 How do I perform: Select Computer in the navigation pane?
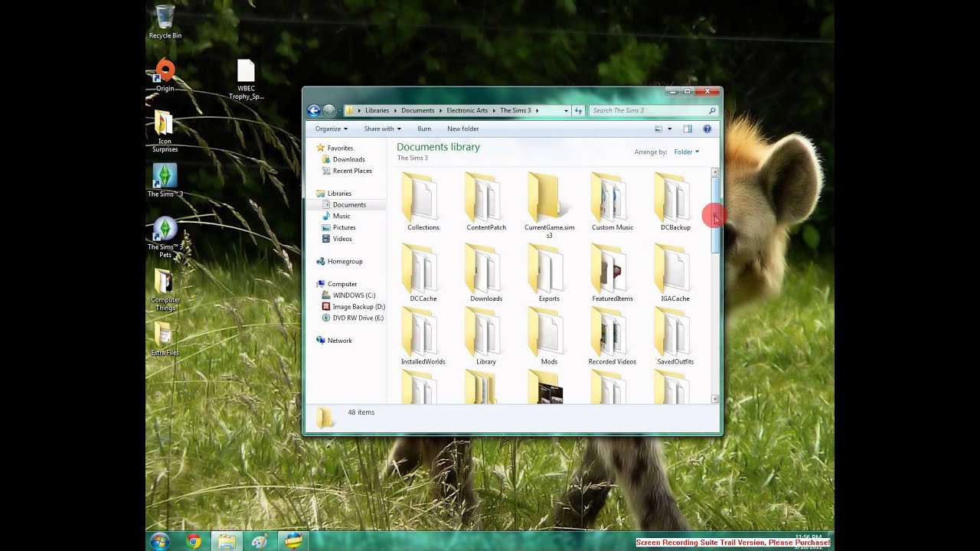pyautogui.click(x=341, y=284)
